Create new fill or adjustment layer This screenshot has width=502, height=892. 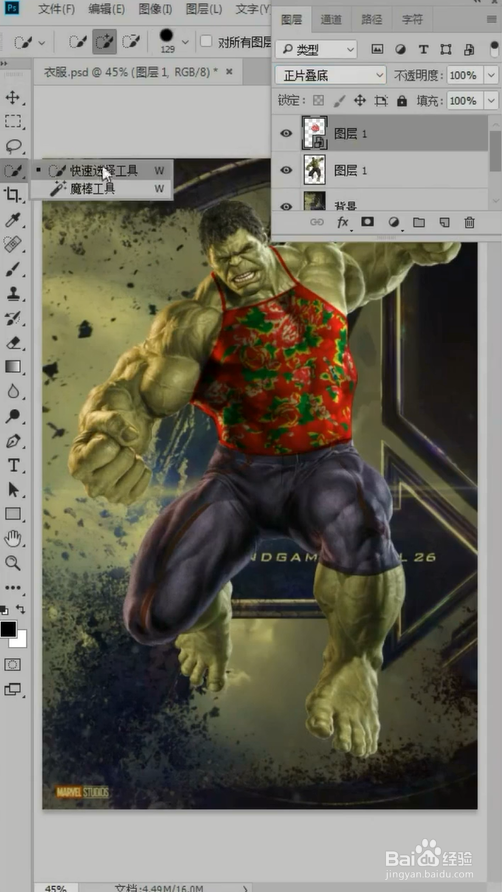pos(393,222)
